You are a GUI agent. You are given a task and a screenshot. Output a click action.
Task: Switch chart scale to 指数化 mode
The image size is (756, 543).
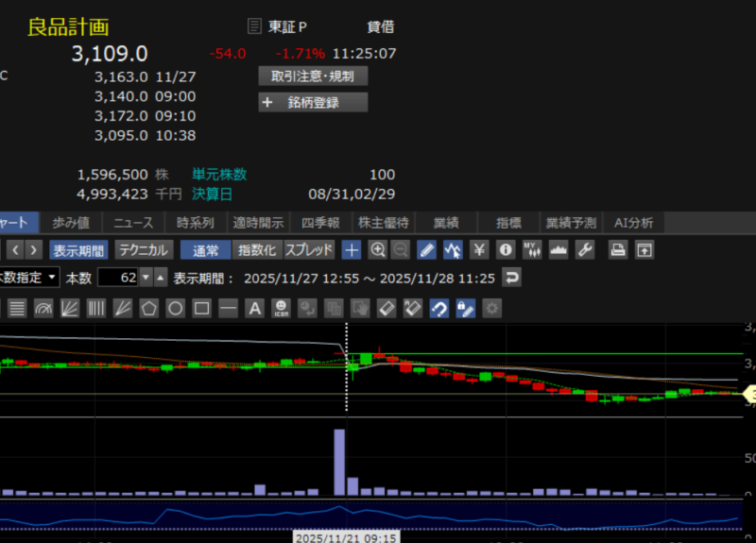257,250
